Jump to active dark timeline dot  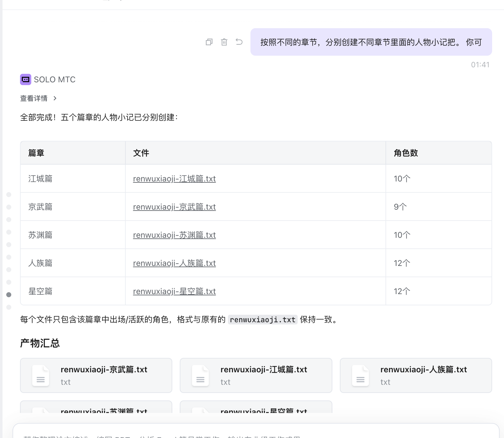(9, 295)
